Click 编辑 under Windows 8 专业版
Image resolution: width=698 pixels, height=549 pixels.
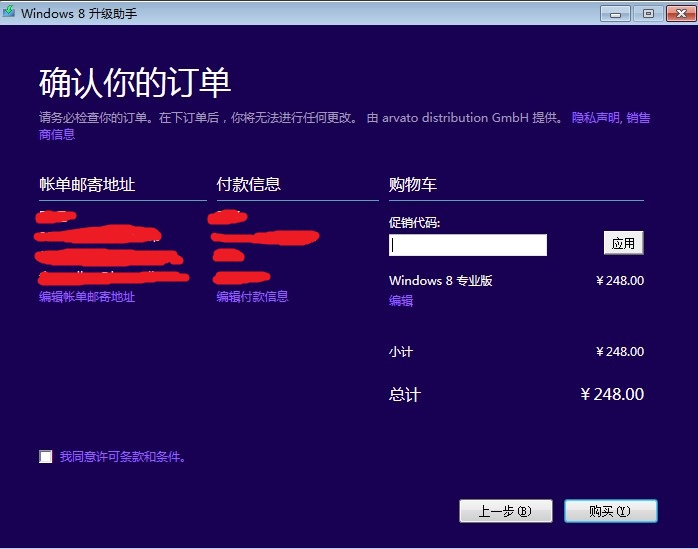coord(401,301)
